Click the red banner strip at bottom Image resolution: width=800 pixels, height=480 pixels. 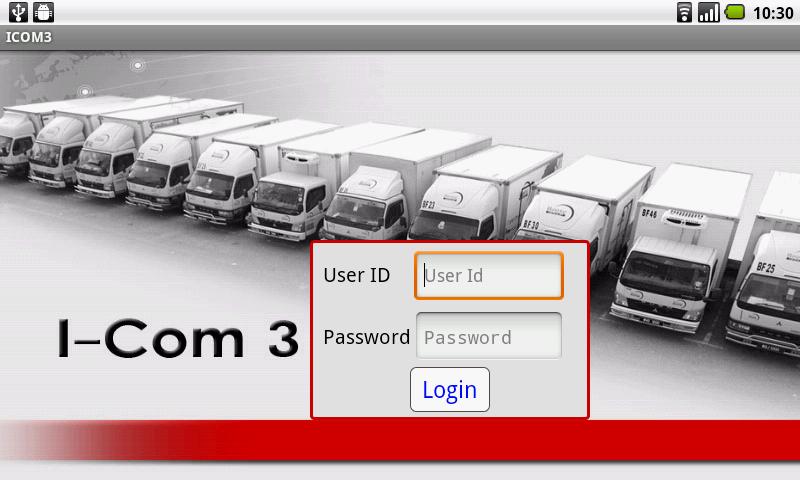point(400,441)
